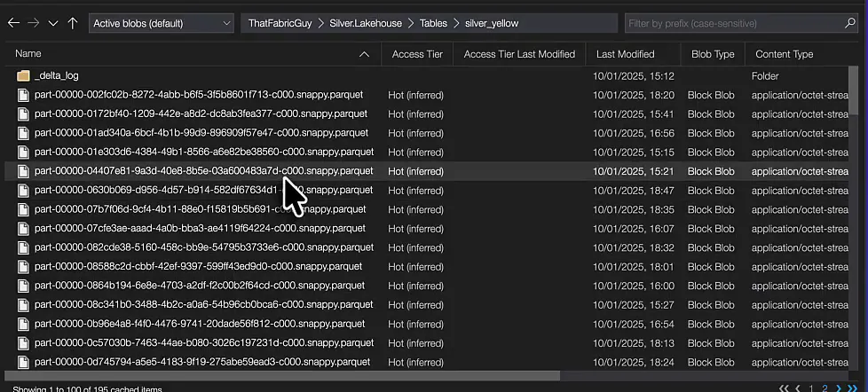Screen dimensions: 868x392
Task: Click the Back navigation arrow
Action: point(14,23)
